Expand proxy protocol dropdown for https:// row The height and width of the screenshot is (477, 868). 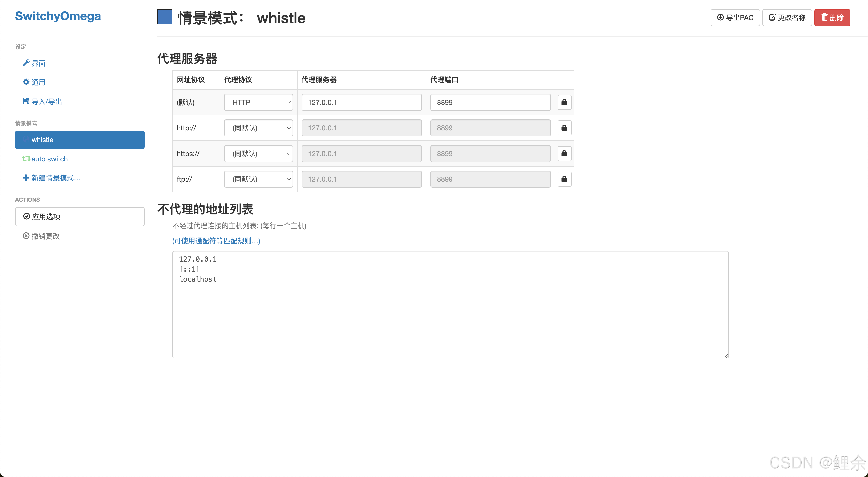[258, 153]
